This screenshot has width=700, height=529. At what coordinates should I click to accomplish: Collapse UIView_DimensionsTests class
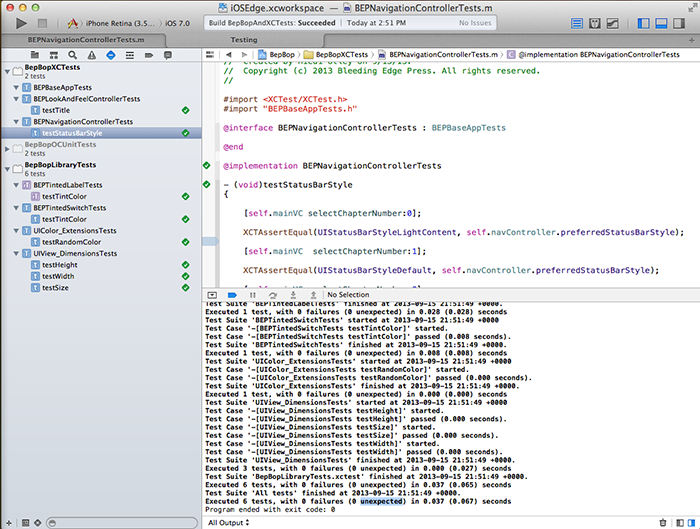[16, 253]
